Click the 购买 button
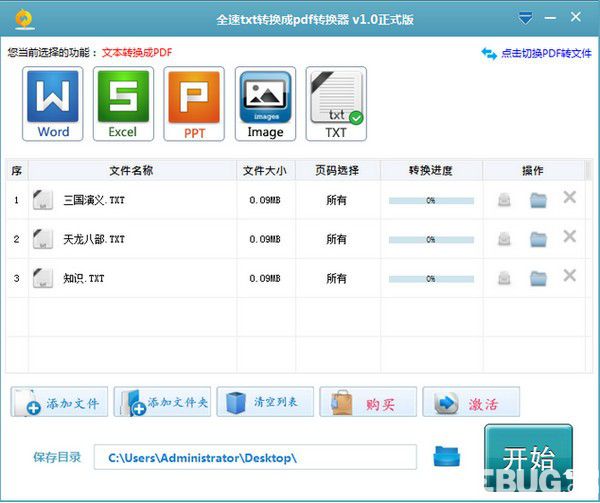 [x=368, y=402]
